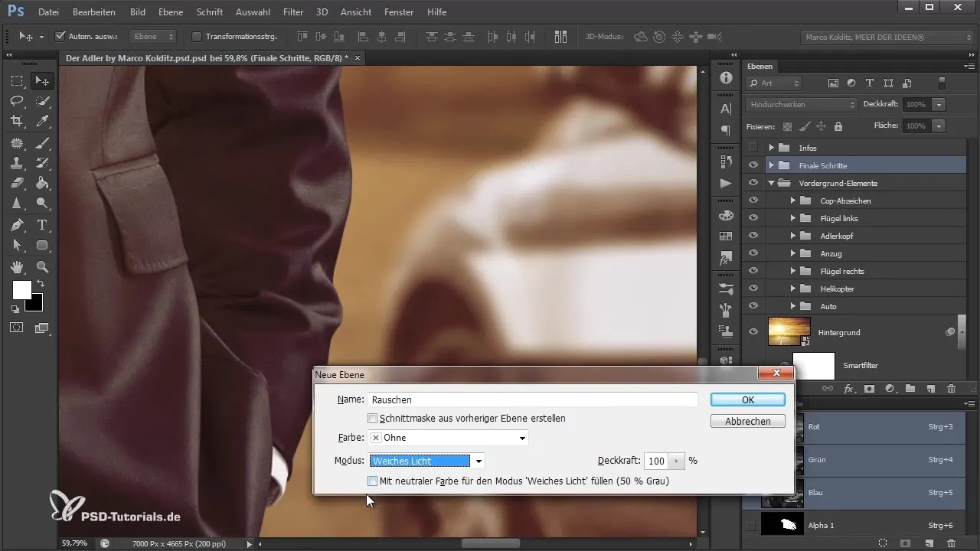The height and width of the screenshot is (551, 980).
Task: Click the Deckkraft value field in dialog
Action: [x=656, y=461]
